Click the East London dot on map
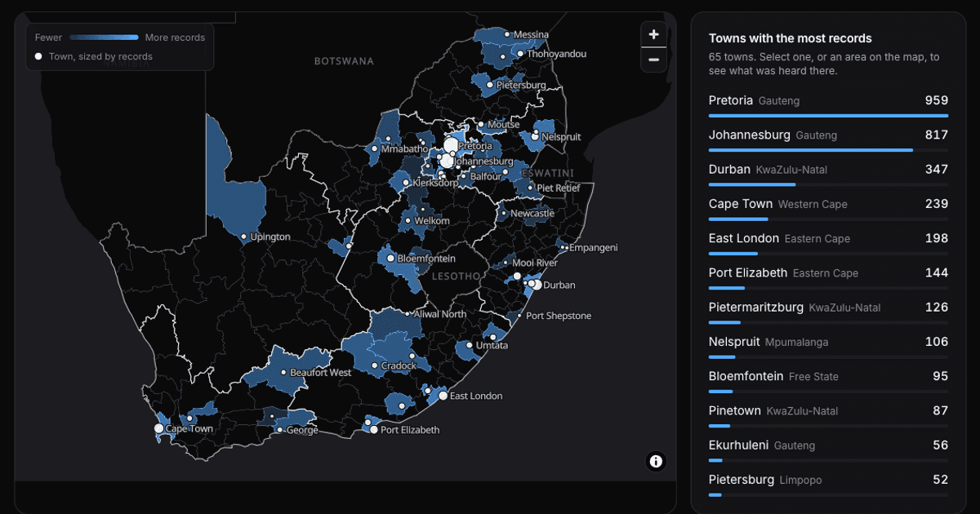Viewport: 980px width, 514px height. click(x=443, y=396)
